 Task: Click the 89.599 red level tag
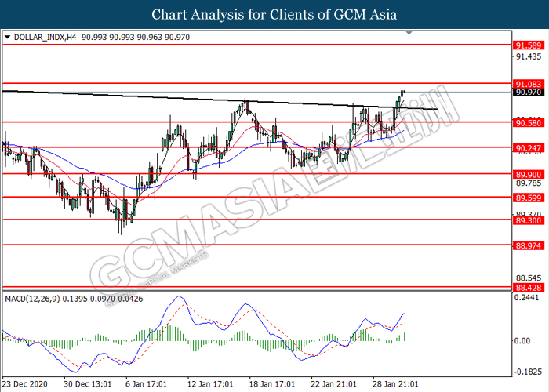[x=528, y=198]
